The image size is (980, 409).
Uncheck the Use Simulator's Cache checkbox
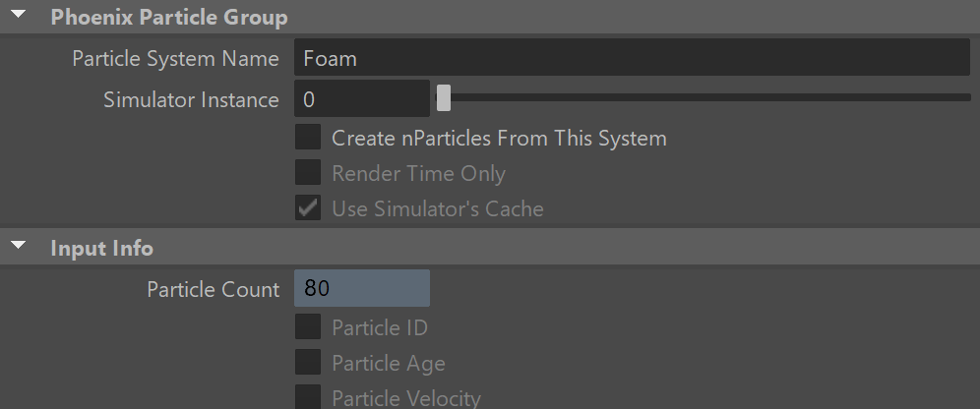point(308,207)
